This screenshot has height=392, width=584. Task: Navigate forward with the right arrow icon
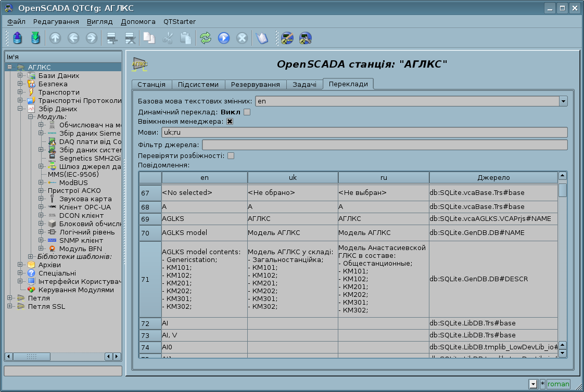[x=91, y=38]
